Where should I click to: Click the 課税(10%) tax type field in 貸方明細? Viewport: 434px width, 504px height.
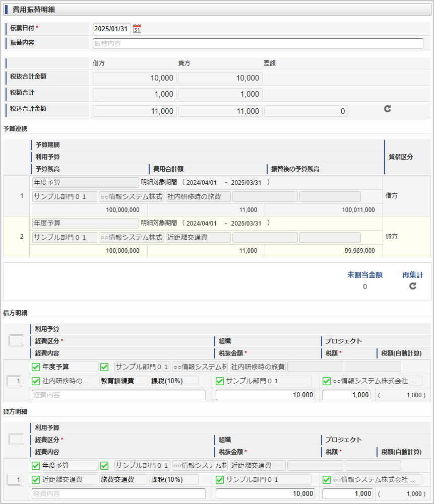coord(174,480)
